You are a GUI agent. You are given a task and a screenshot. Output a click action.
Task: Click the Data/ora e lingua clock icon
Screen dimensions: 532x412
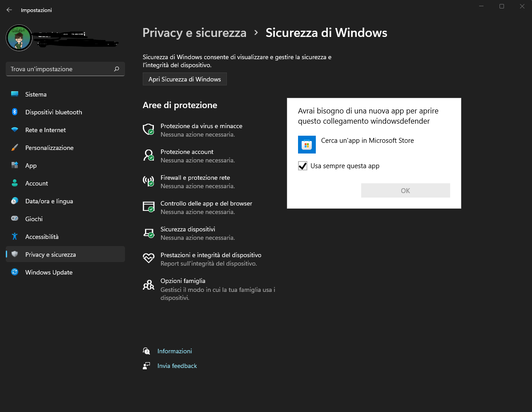[x=15, y=201]
